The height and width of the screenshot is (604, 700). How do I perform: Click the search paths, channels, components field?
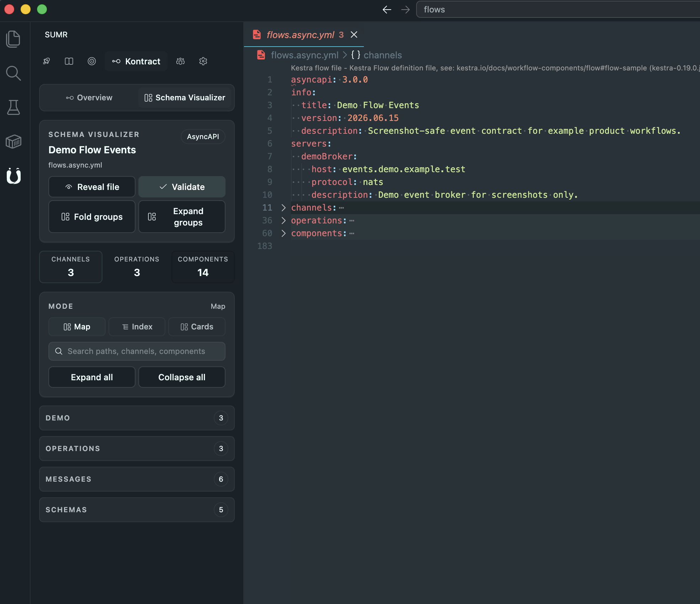[x=137, y=351]
